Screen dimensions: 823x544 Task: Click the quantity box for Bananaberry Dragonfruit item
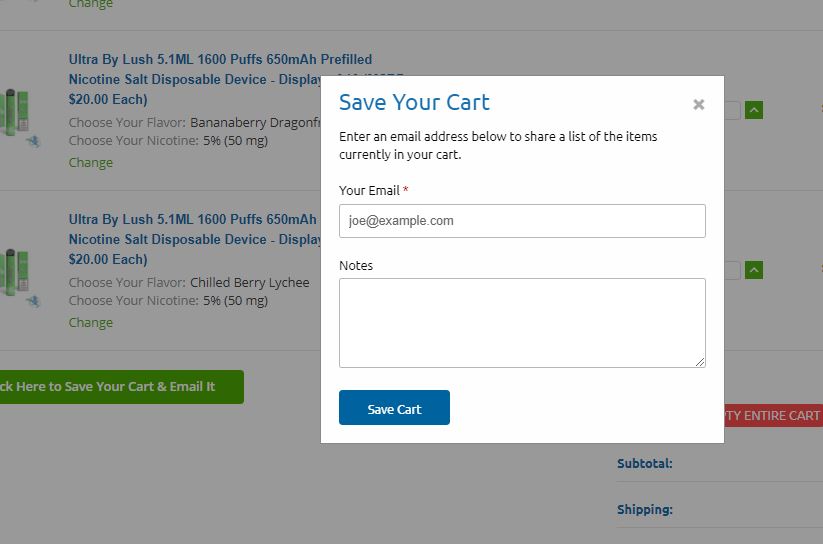[x=732, y=110]
